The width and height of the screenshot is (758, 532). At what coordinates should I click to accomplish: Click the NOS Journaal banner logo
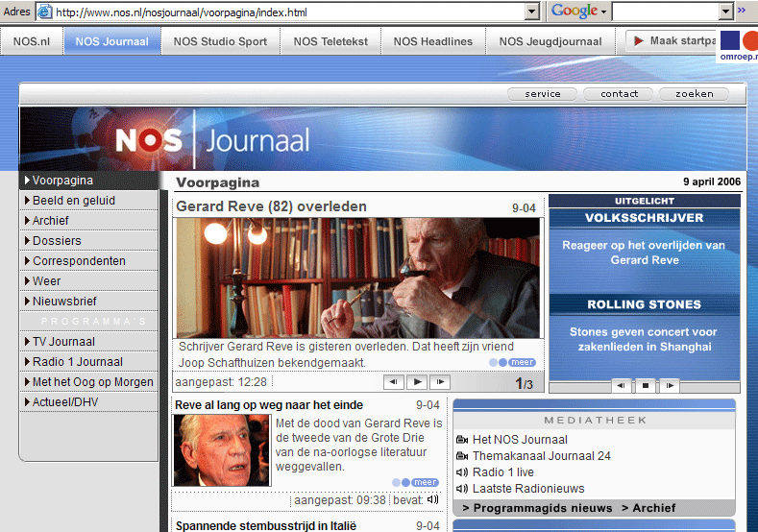212,140
